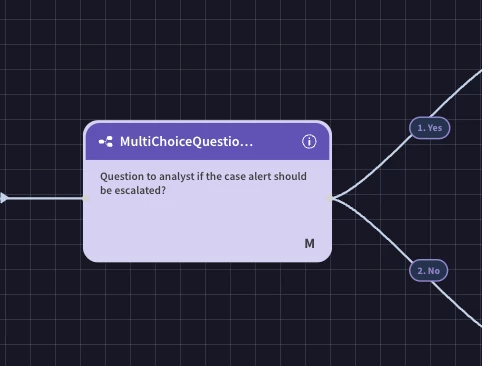Screen dimensions: 482x366
Task: Click the incoming connector arrowhead at left edge
Action: coord(4,198)
